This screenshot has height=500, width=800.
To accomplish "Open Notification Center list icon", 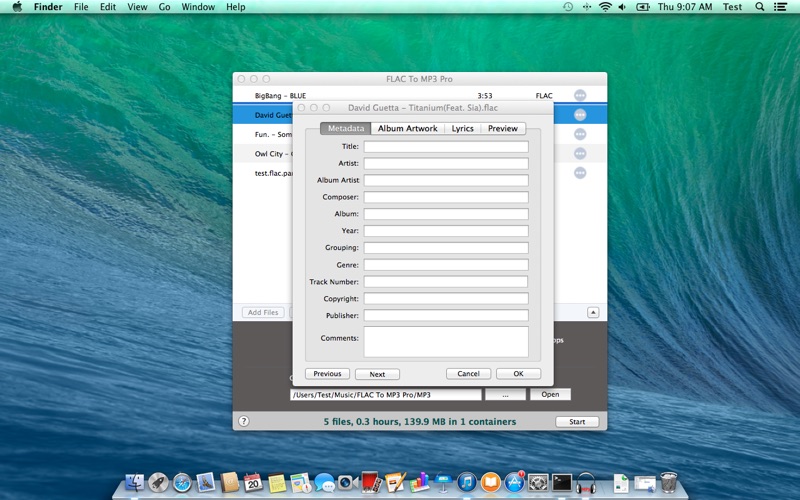I will click(x=780, y=7).
